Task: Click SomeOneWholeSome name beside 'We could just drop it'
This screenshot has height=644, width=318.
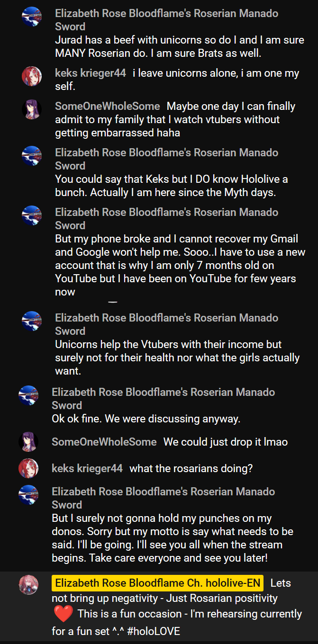Action: coord(104,442)
